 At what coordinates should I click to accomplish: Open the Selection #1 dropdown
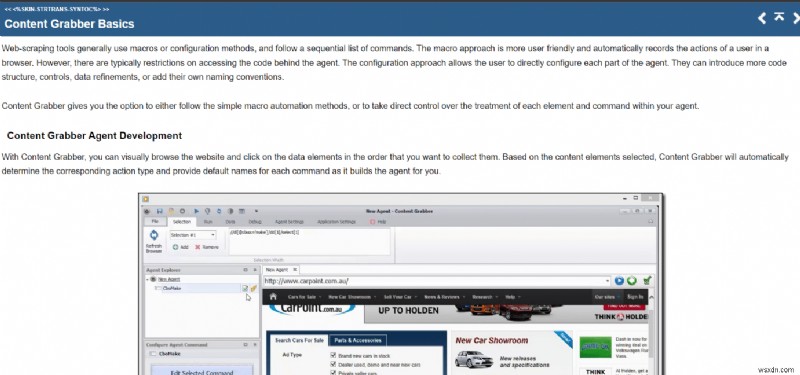tap(193, 235)
